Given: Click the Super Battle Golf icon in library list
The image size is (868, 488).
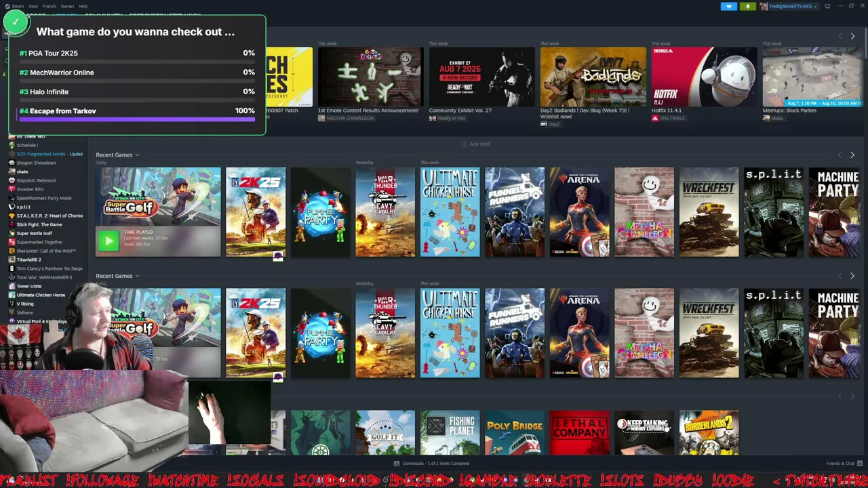Looking at the screenshot, I should pos(12,233).
